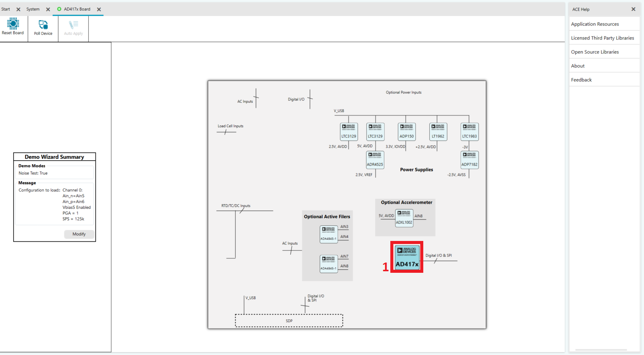Click the Optional Power Inputs label
Image resolution: width=644 pixels, height=355 pixels.
coord(404,92)
